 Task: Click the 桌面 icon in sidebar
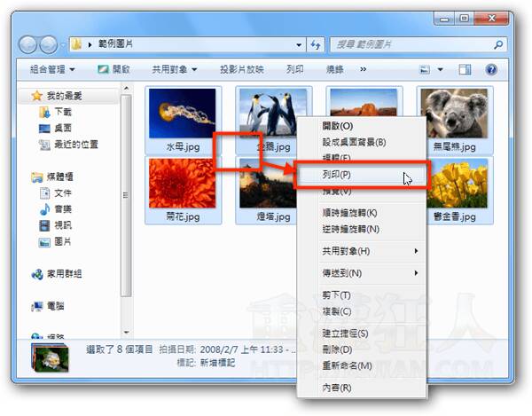tap(45, 129)
